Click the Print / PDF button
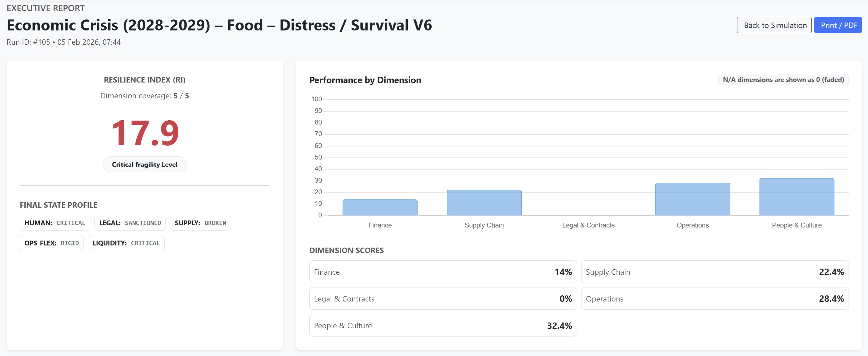Screen dimensions: 868x356 coord(838,25)
